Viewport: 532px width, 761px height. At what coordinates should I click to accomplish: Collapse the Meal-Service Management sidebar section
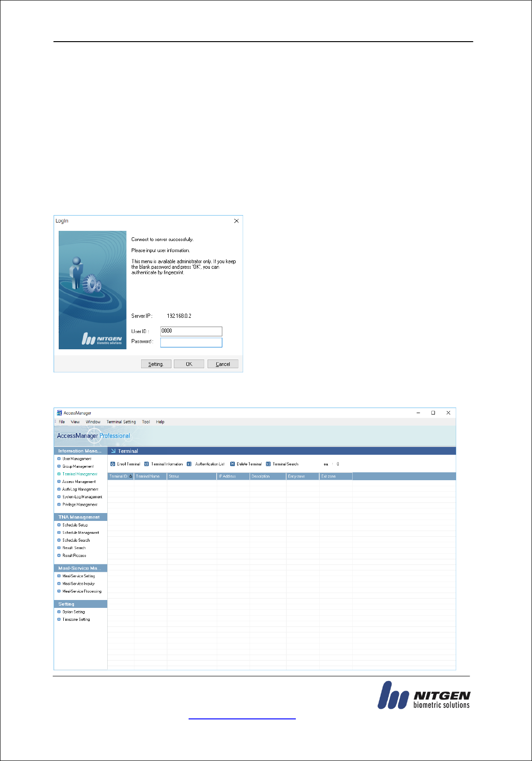click(x=80, y=568)
